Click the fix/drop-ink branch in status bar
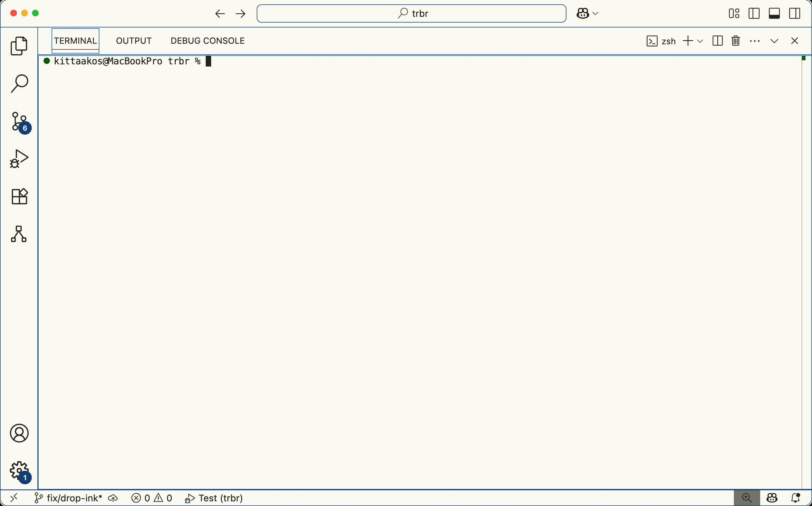The width and height of the screenshot is (812, 506). click(69, 498)
